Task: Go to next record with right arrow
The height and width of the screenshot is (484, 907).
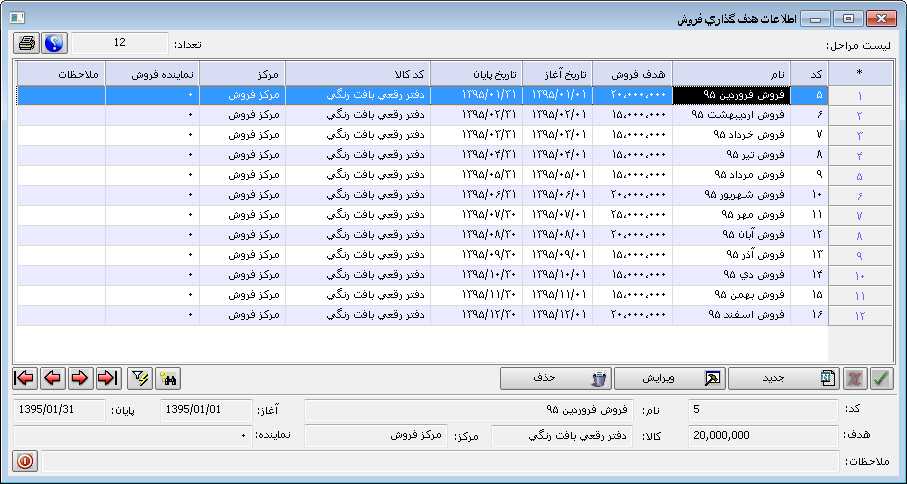Action: pyautogui.click(x=80, y=378)
